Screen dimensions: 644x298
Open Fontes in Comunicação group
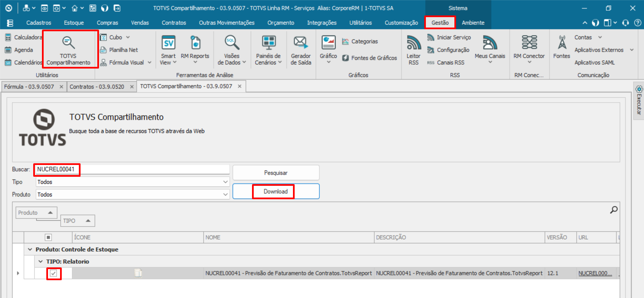tap(561, 47)
